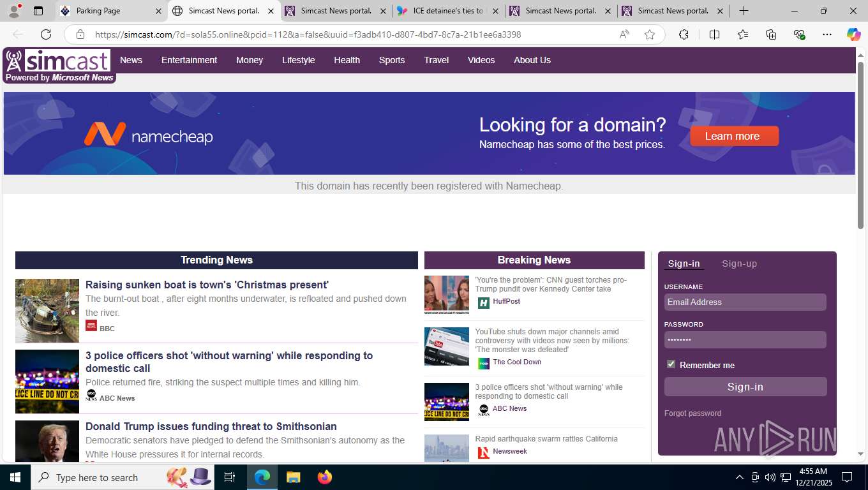The image size is (868, 490).
Task: Select the Sign-up form tab
Action: pos(739,264)
